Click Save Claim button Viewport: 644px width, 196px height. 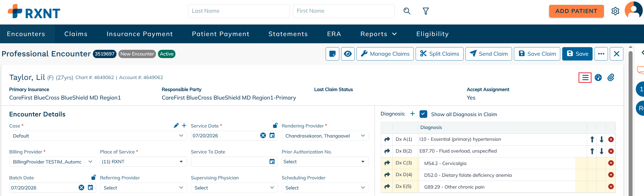[537, 54]
